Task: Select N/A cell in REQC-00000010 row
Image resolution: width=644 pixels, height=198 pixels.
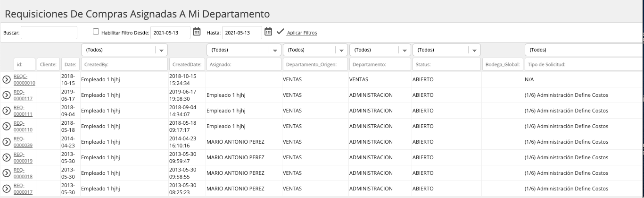Action: pos(529,79)
